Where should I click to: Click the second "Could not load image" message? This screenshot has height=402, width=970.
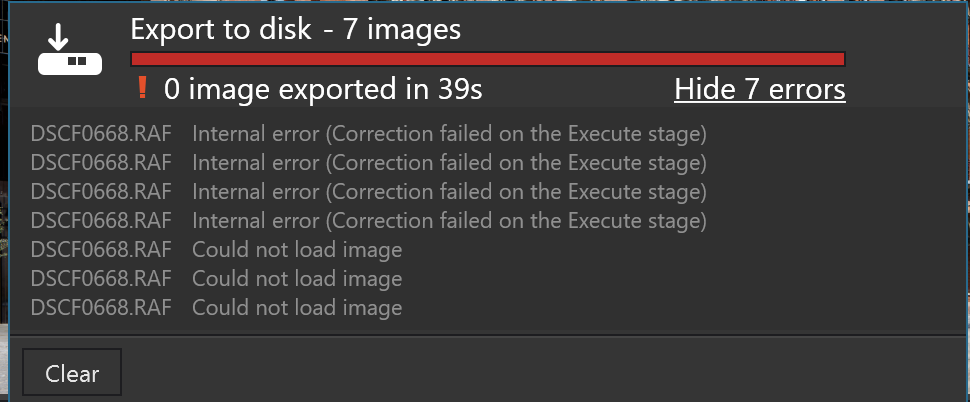coord(297,279)
